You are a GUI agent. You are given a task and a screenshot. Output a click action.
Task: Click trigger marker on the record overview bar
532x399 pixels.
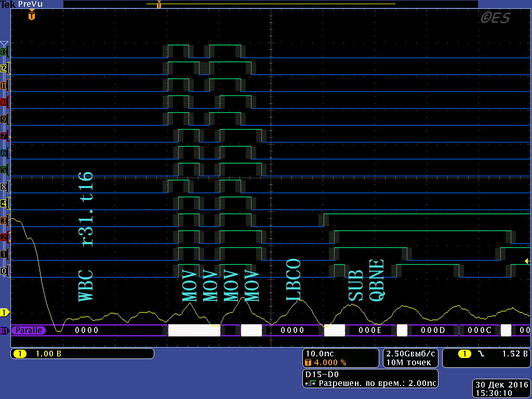pyautogui.click(x=159, y=4)
